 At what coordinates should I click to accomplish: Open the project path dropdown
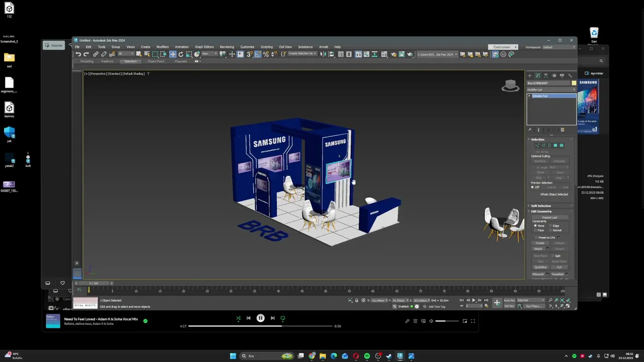pyautogui.click(x=437, y=54)
